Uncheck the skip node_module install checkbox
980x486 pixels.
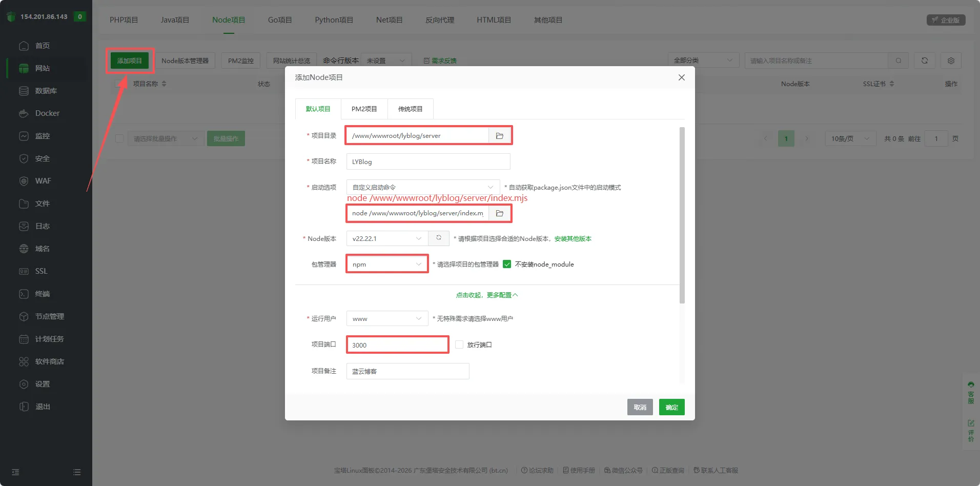pos(507,264)
